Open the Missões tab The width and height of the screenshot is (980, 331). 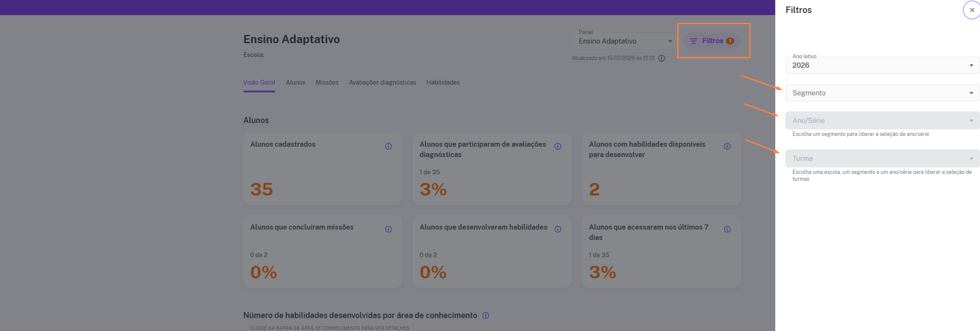[x=327, y=82]
